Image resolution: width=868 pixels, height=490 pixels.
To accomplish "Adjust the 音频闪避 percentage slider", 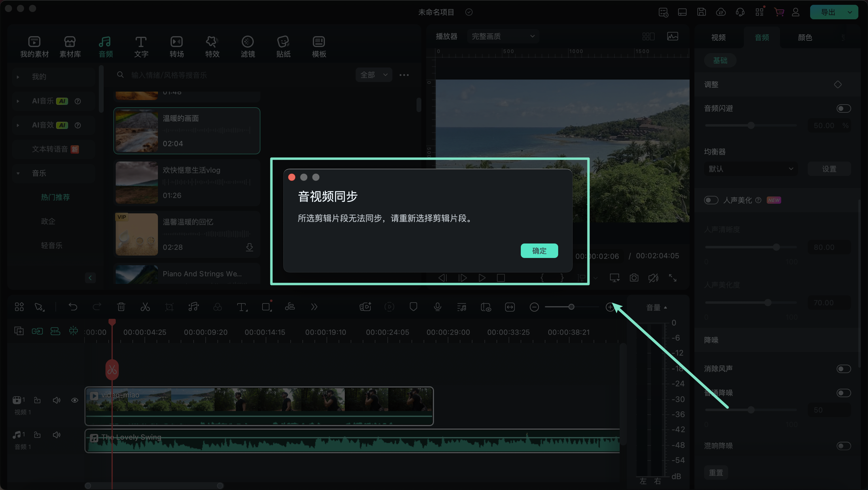I will click(751, 126).
